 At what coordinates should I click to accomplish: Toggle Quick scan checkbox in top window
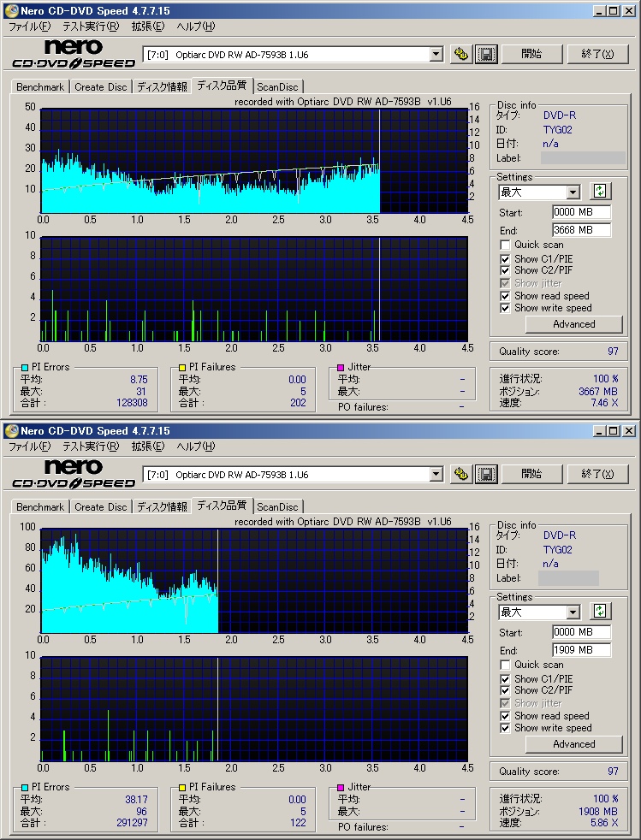505,245
